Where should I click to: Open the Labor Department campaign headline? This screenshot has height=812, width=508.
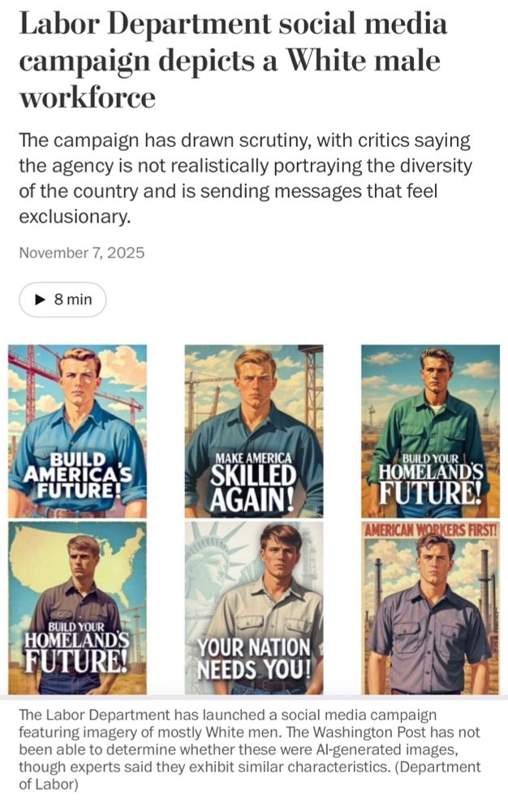pyautogui.click(x=234, y=61)
